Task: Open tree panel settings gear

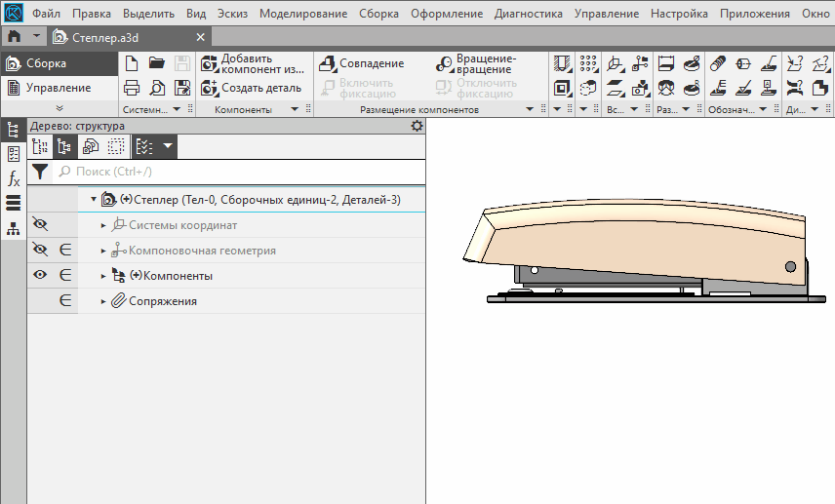Action: [x=417, y=127]
